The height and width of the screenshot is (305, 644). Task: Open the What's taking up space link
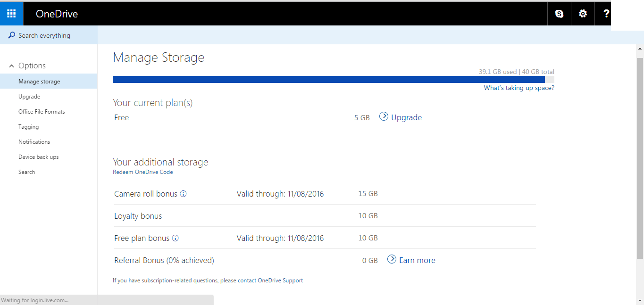[519, 88]
